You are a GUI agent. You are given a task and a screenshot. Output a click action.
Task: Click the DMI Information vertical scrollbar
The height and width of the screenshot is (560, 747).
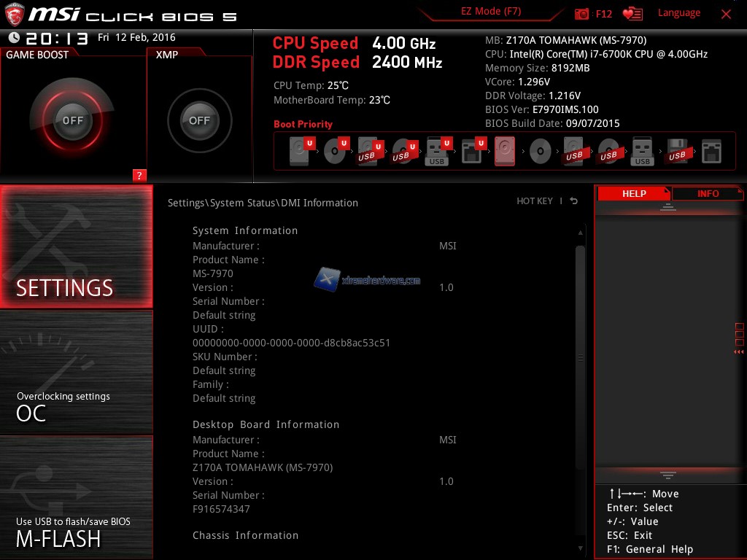(580, 357)
